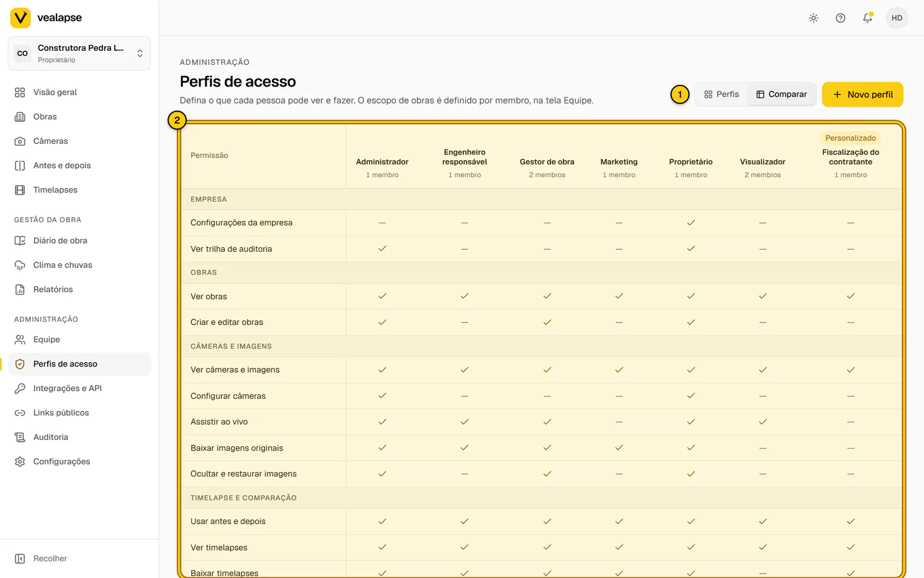924x578 pixels.
Task: Click the Usar antes e depois row label
Action: coord(228,521)
